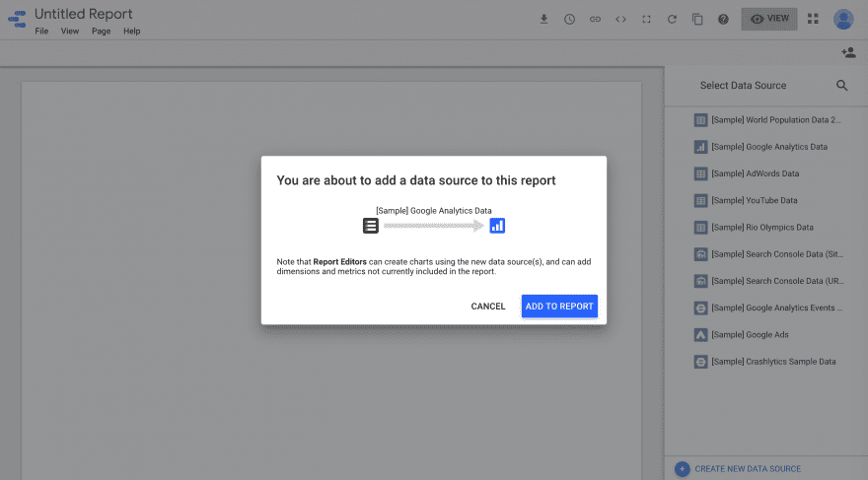Click the get report link icon
This screenshot has width=868, height=480.
(595, 20)
